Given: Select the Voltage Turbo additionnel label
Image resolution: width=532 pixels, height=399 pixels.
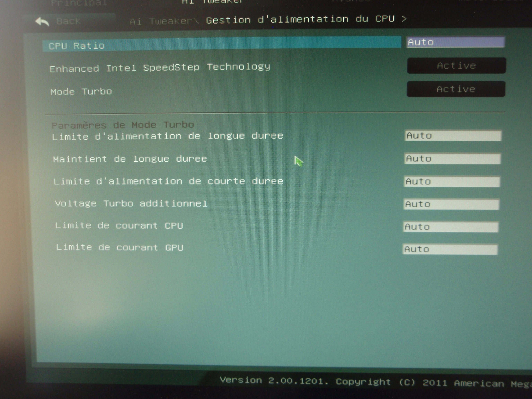Looking at the screenshot, I should [131, 204].
